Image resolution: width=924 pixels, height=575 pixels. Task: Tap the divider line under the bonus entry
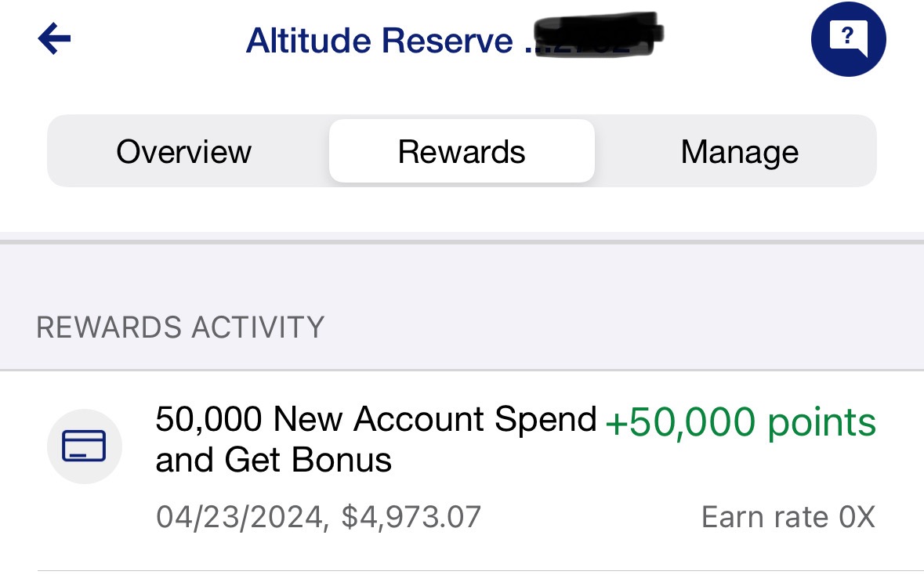coord(480,570)
